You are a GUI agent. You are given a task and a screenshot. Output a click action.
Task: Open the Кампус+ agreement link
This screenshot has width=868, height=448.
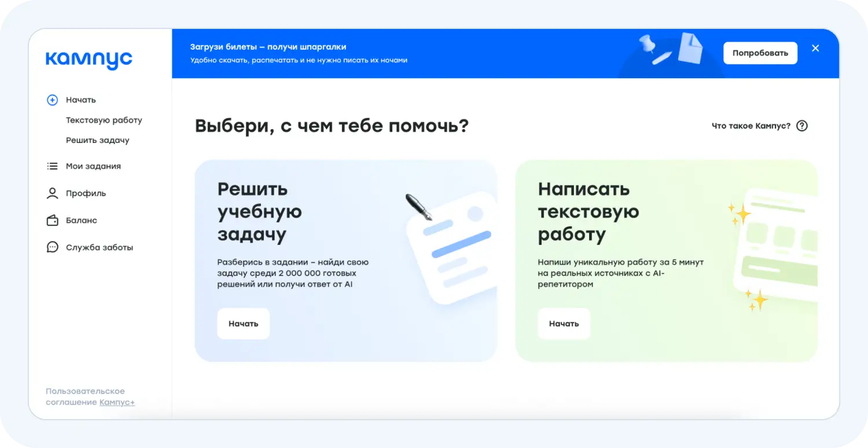tap(117, 402)
